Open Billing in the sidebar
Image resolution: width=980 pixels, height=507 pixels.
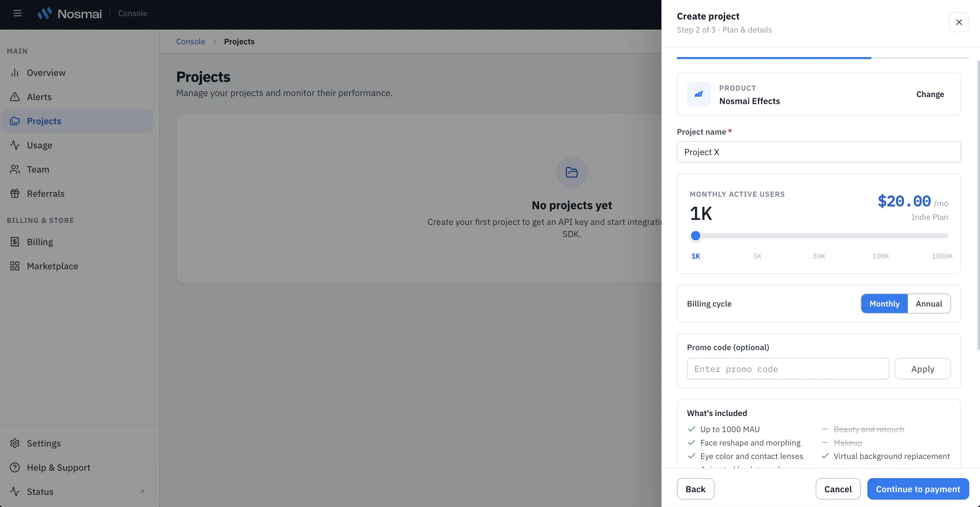(78, 242)
